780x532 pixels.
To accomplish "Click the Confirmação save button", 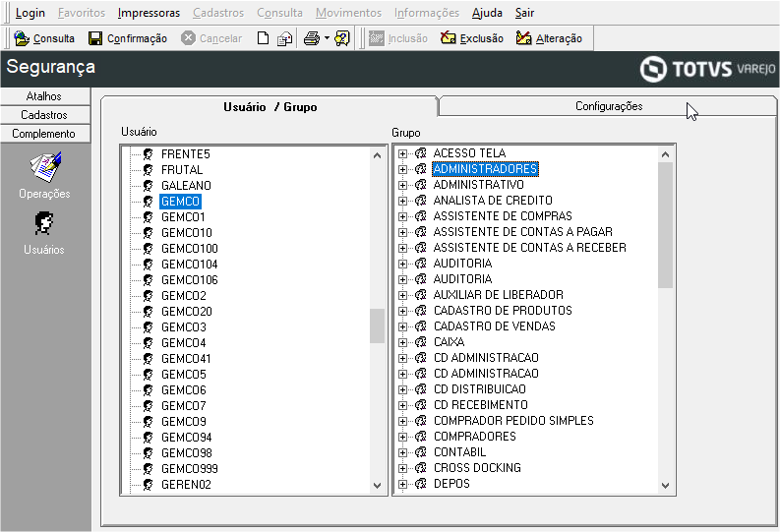I will coord(128,38).
